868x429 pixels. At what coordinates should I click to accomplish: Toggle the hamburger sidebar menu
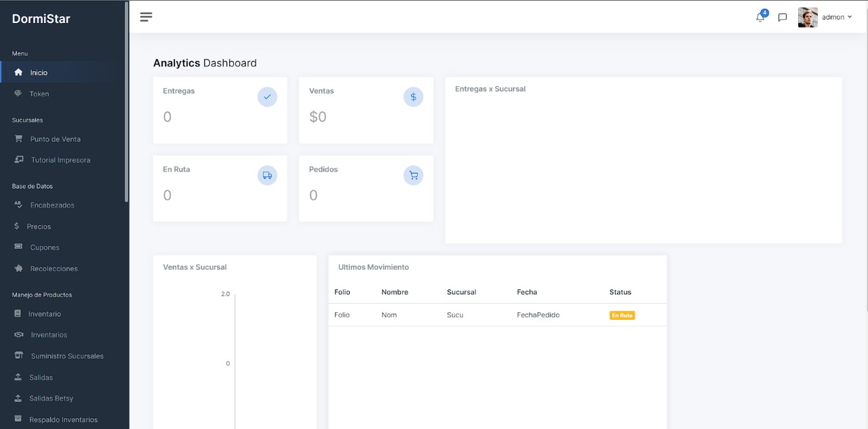pyautogui.click(x=146, y=17)
